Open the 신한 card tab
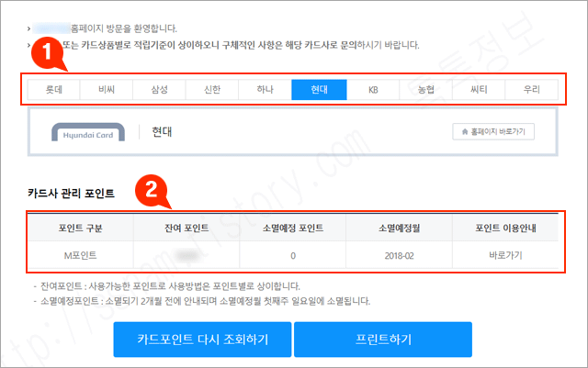Screen dimensions: 588x368 212,90
